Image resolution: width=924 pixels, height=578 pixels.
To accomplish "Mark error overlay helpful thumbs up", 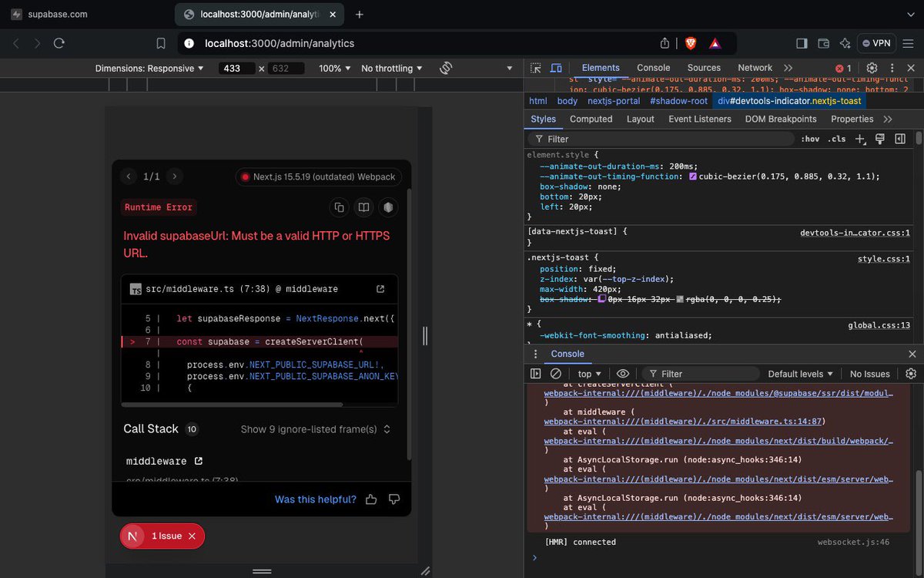I will [372, 499].
